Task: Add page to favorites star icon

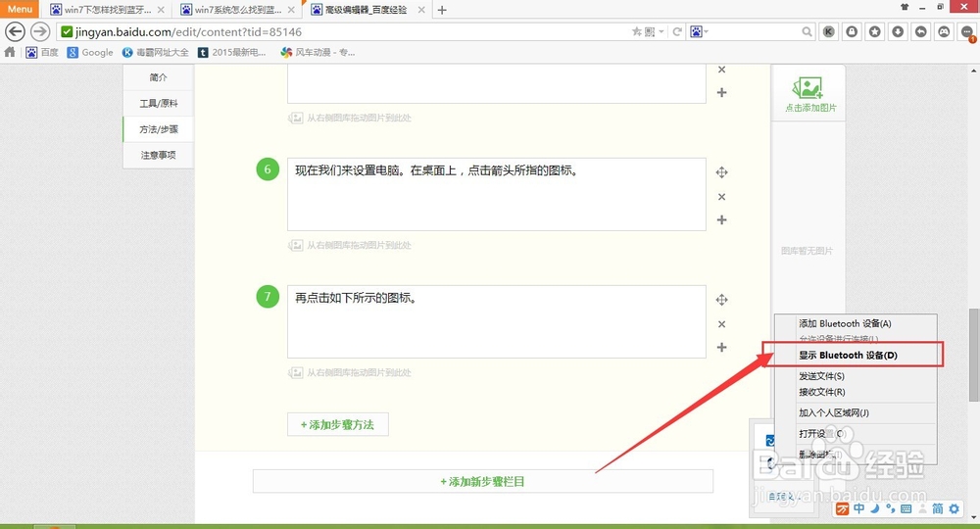Action: point(637,31)
